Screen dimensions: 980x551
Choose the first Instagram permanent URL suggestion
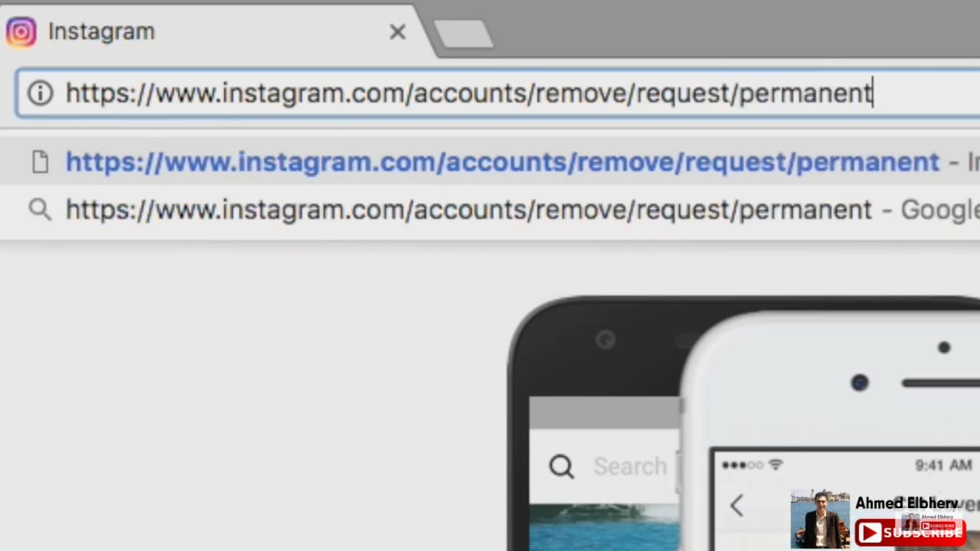pyautogui.click(x=502, y=162)
